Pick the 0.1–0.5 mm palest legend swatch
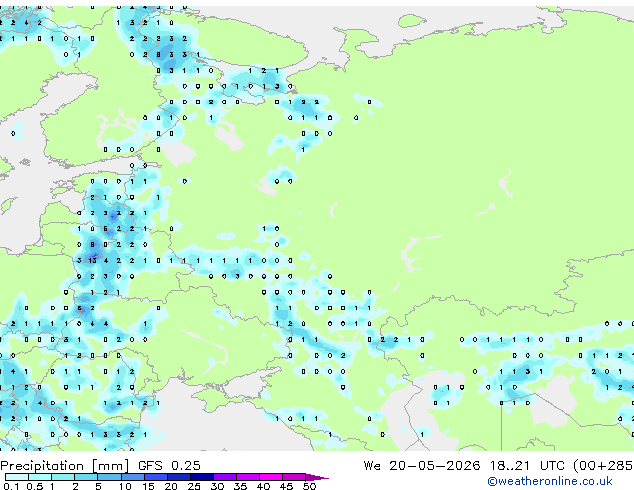The height and width of the screenshot is (490, 634). click(17, 477)
